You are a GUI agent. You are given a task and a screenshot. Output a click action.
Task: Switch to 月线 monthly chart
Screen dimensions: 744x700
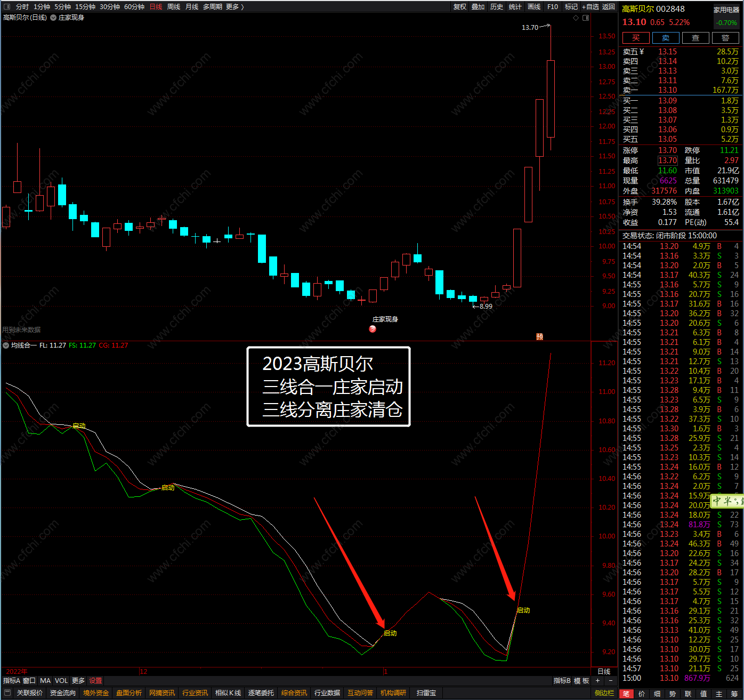click(192, 7)
